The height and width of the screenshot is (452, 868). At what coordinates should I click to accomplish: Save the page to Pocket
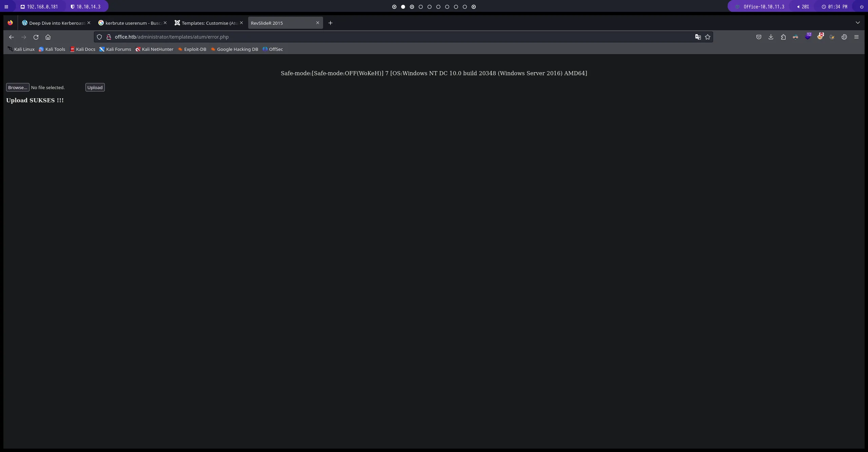[759, 37]
